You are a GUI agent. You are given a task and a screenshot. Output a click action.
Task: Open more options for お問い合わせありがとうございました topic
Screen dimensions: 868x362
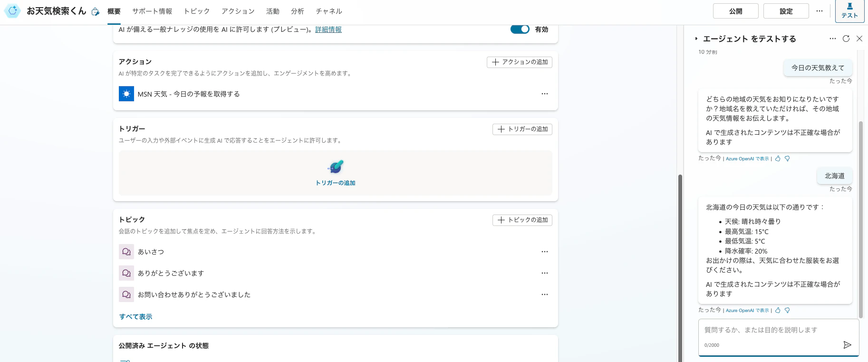click(545, 294)
